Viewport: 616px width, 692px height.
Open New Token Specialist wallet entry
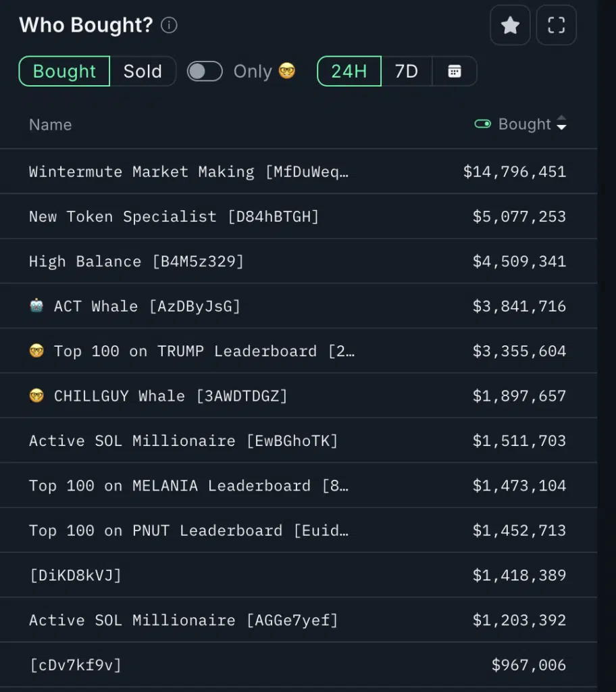point(174,216)
